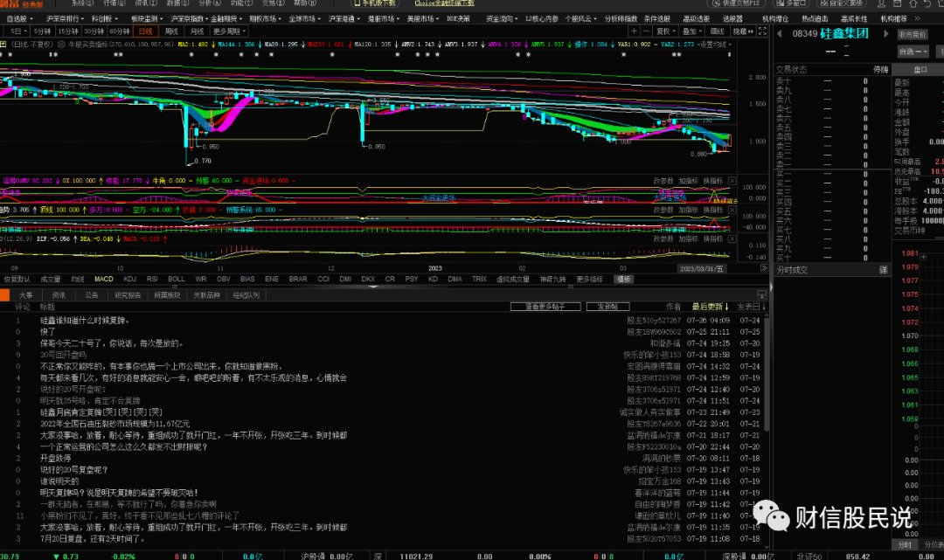This screenshot has width=944, height=560.
Task: Select 周线 weekly period
Action: [x=171, y=31]
